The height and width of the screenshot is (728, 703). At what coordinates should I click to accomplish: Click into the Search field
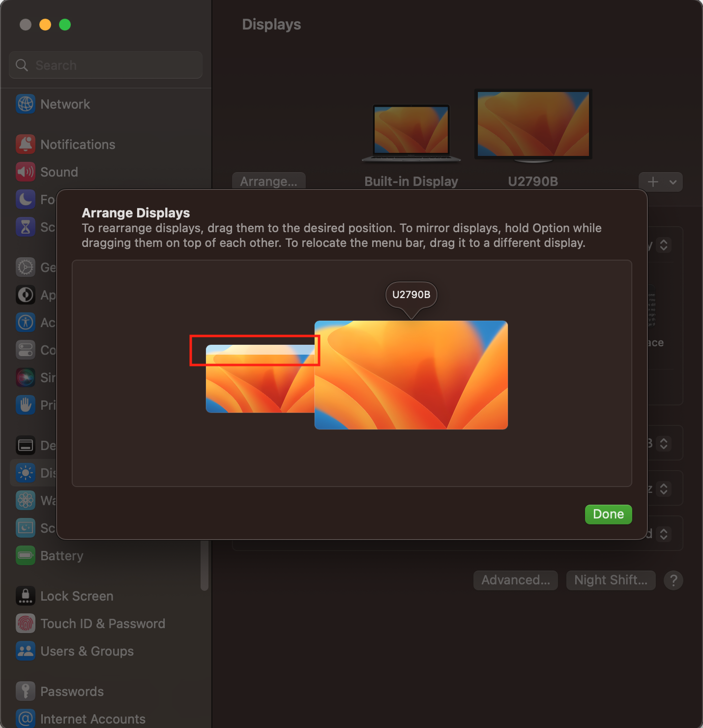coord(106,65)
